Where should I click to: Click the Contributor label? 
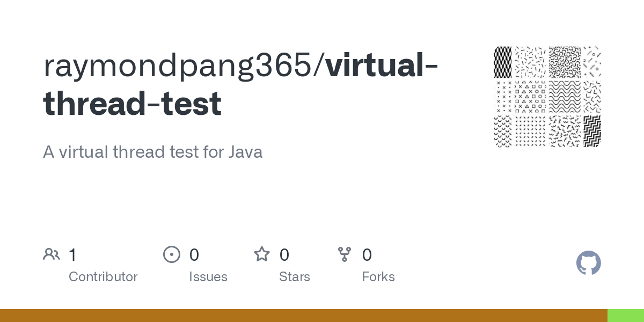103,277
